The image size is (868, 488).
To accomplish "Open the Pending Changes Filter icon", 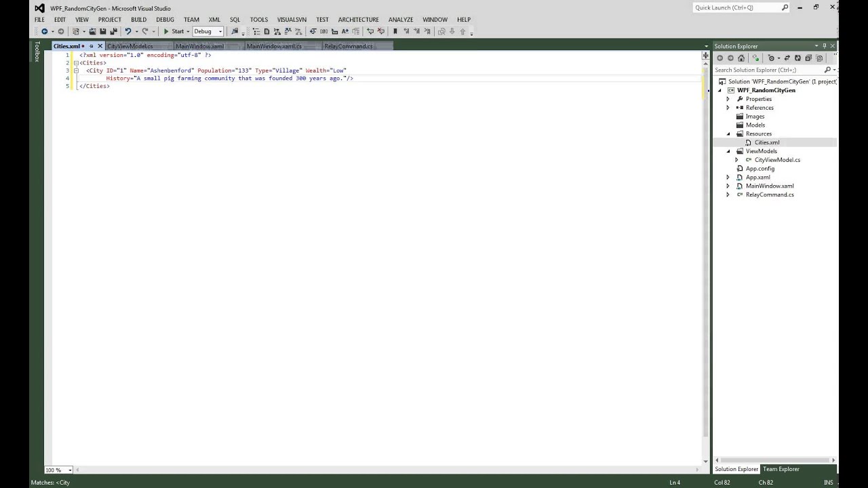I will (772, 58).
